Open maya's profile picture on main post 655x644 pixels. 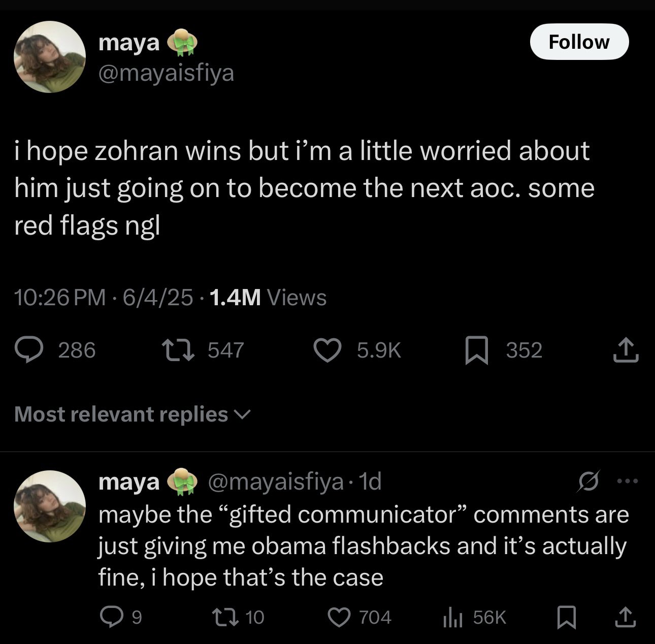[x=49, y=57]
